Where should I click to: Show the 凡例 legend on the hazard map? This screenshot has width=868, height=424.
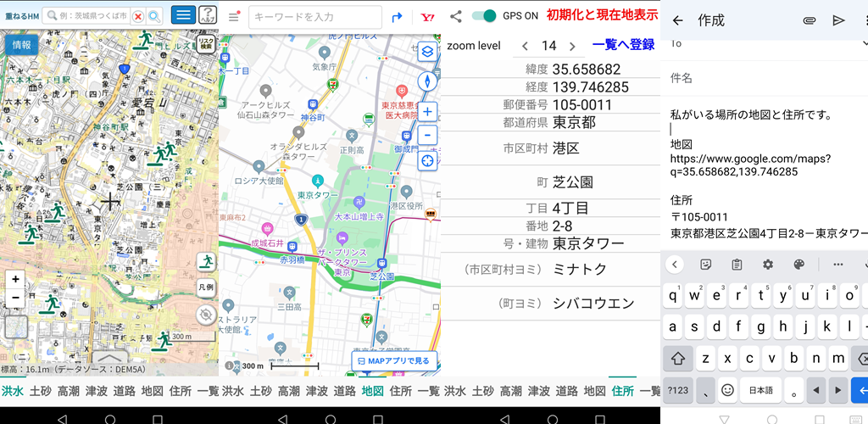206,287
